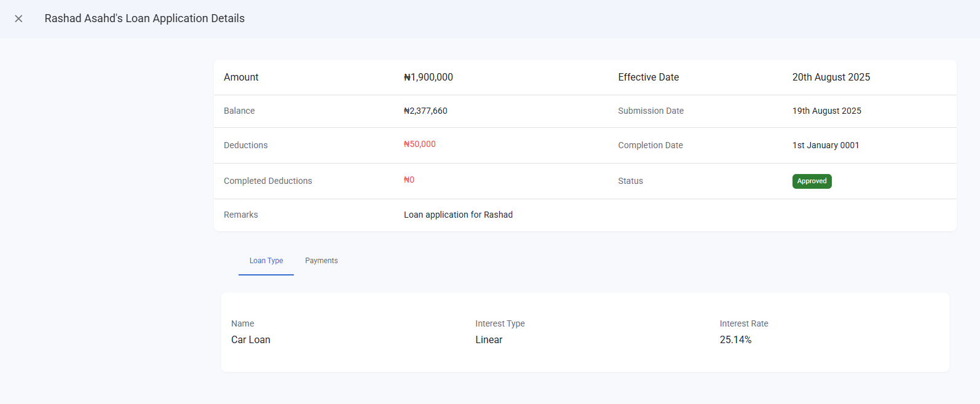
Task: Click the 20th August 2025 effective date
Action: coord(831,77)
